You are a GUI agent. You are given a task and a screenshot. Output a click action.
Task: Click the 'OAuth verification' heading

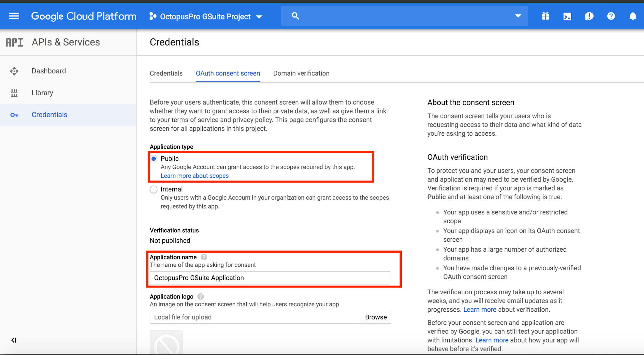coord(457,157)
